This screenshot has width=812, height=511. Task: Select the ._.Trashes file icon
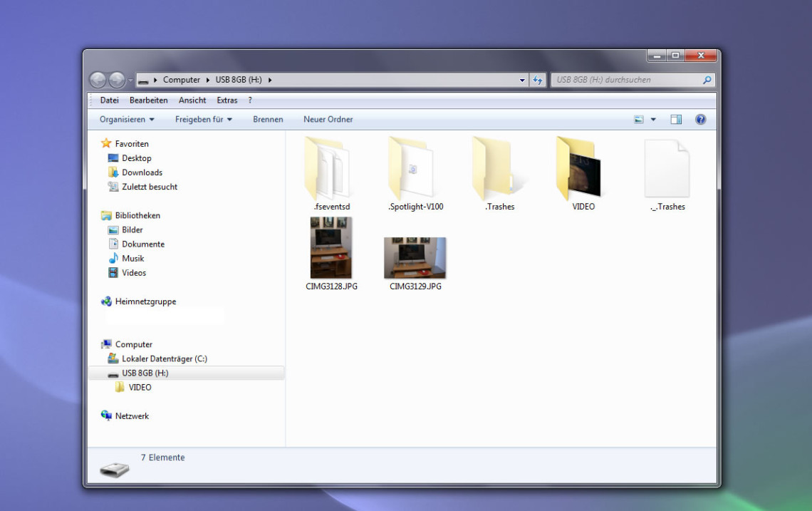point(667,170)
